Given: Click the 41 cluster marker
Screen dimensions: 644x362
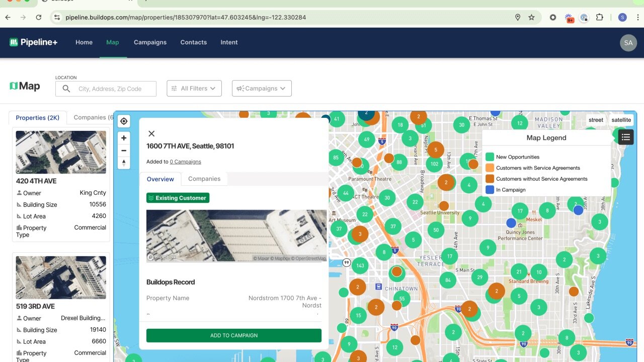Looking at the screenshot, I should coord(337,119).
